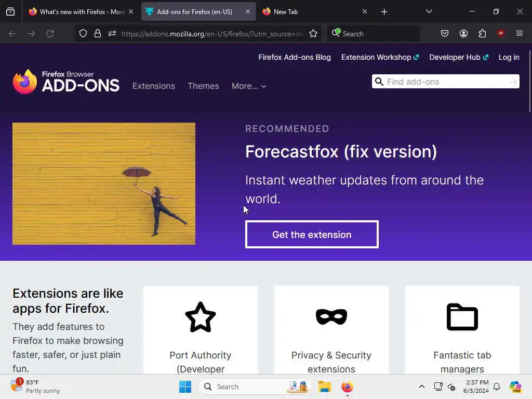Open Extension Workshop link
This screenshot has height=399, width=532.
coord(380,57)
